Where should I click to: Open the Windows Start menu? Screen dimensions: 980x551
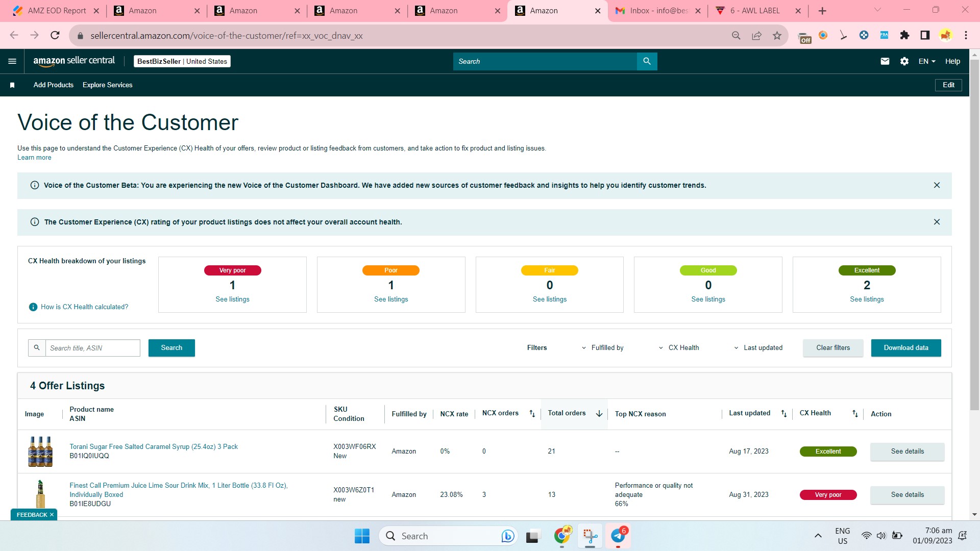pos(362,536)
